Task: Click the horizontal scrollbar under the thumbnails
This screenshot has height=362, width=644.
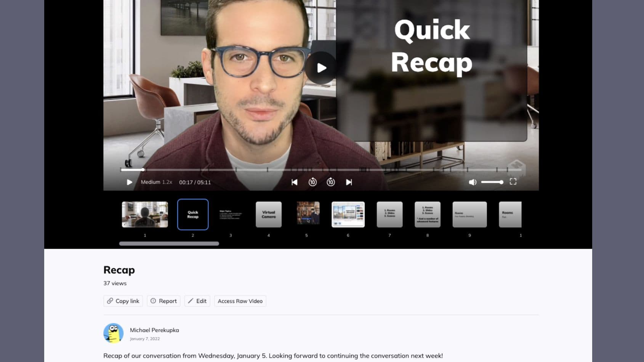Action: pyautogui.click(x=169, y=243)
